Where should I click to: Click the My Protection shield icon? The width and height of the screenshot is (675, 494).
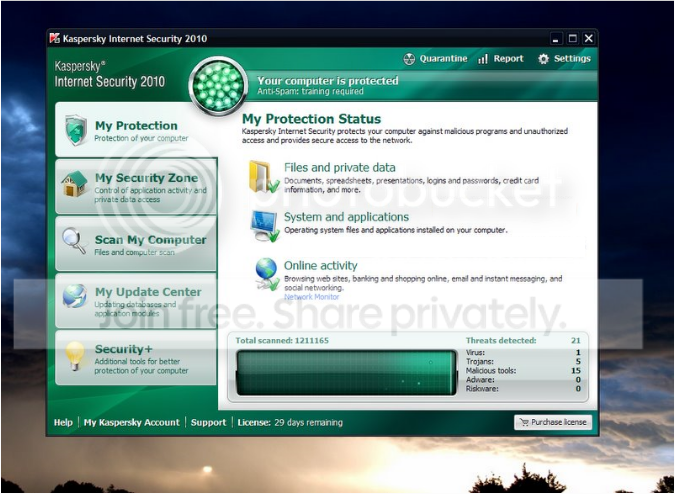(x=76, y=130)
